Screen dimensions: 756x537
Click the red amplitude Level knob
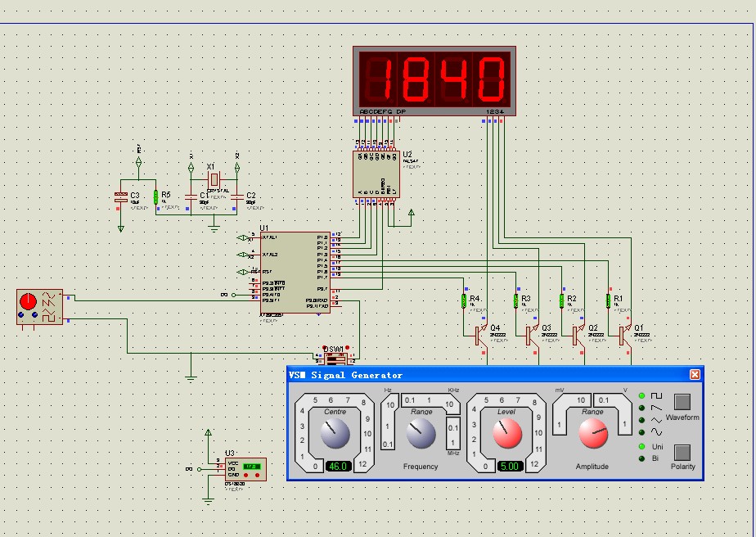tap(506, 434)
